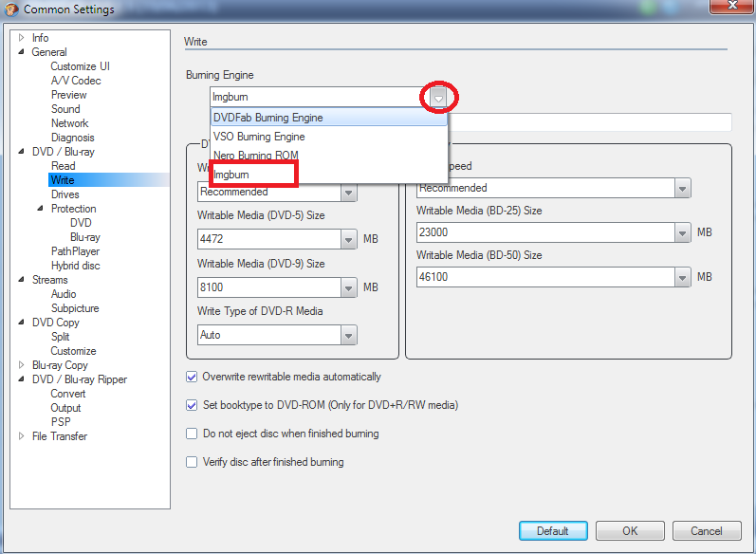
Task: Expand the Blu-ray Copy tree node
Action: (21, 365)
